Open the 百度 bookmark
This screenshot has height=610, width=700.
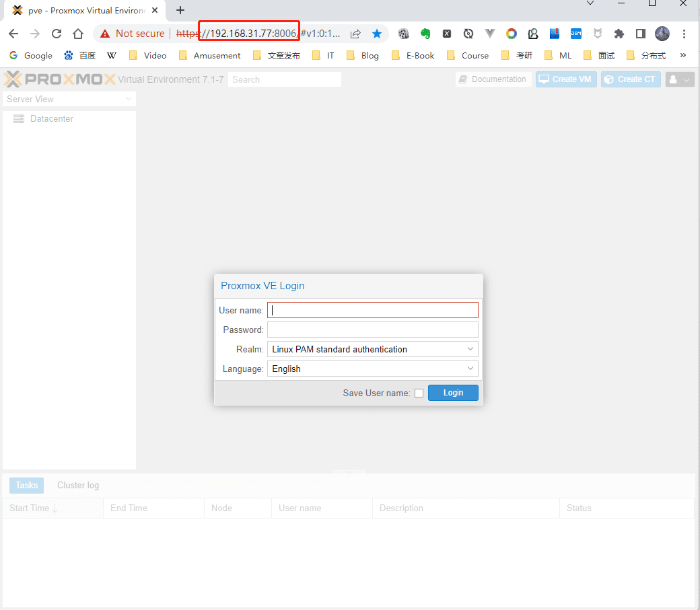(x=80, y=55)
